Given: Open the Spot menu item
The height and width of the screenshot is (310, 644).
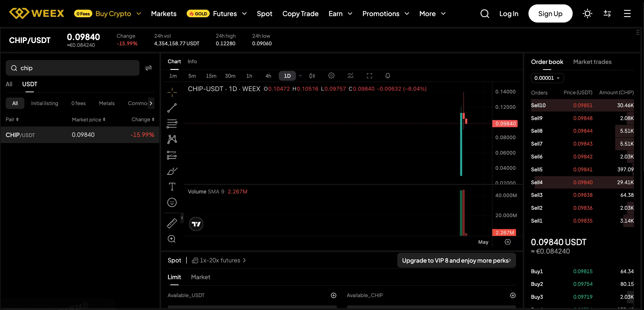Looking at the screenshot, I should 264,14.
